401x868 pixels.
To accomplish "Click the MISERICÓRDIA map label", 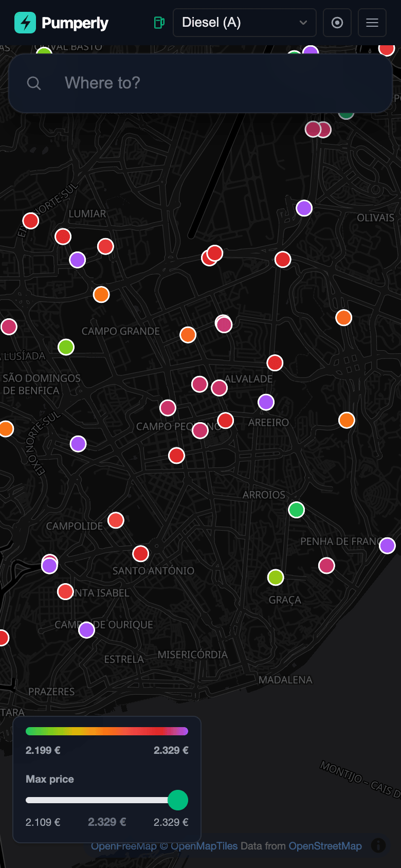I will (x=193, y=655).
